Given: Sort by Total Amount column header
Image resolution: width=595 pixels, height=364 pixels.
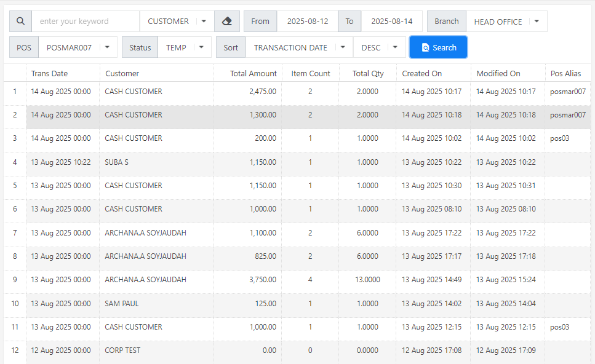Looking at the screenshot, I should (x=253, y=73).
